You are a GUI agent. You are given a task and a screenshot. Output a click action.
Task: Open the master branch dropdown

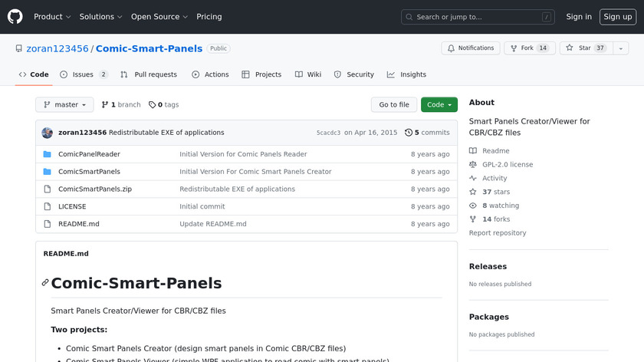click(x=64, y=105)
